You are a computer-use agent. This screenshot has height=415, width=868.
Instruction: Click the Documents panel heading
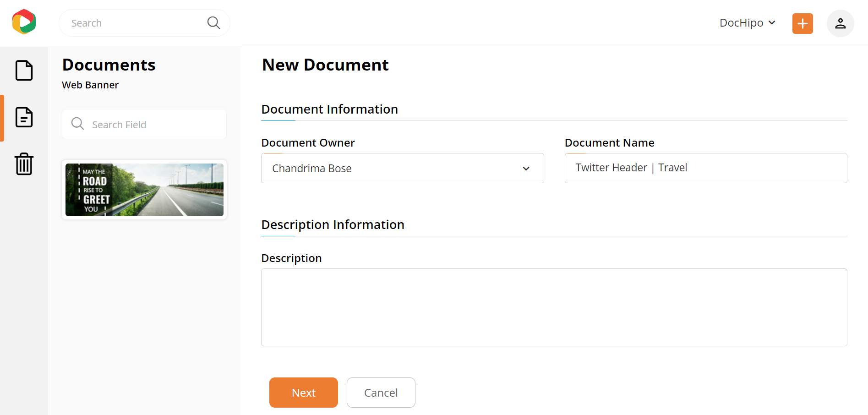(109, 65)
